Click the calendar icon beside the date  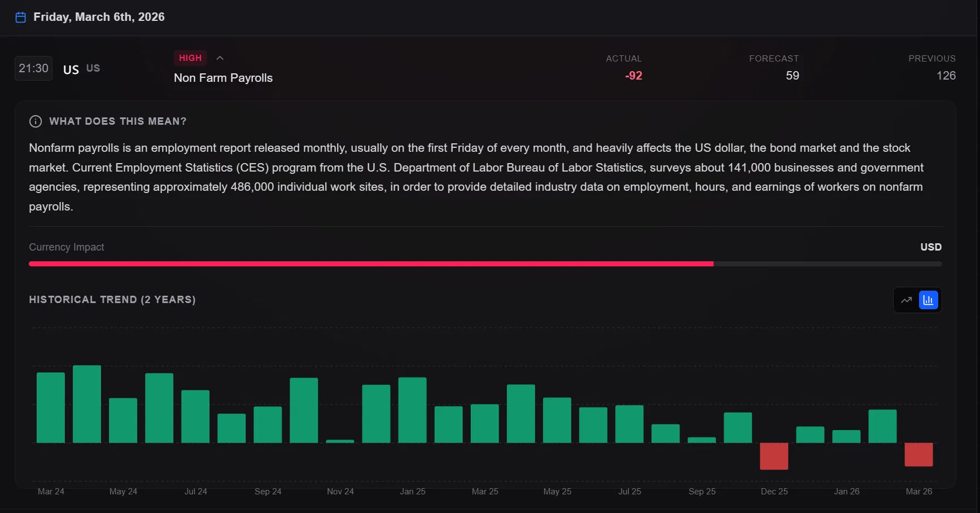(x=21, y=17)
